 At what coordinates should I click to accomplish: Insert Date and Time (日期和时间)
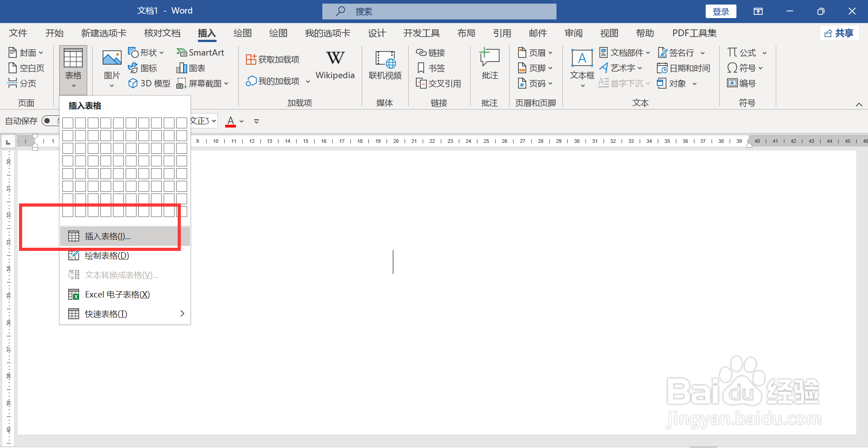pyautogui.click(x=684, y=68)
